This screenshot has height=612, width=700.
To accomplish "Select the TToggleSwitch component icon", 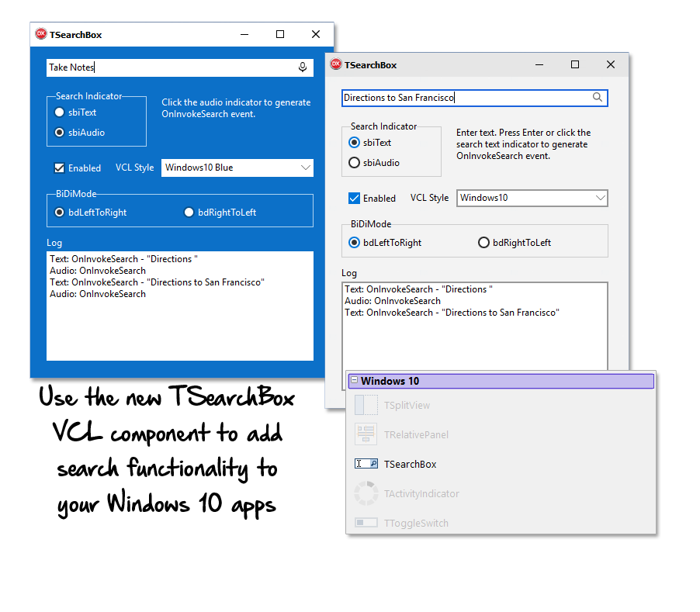I will click(366, 522).
